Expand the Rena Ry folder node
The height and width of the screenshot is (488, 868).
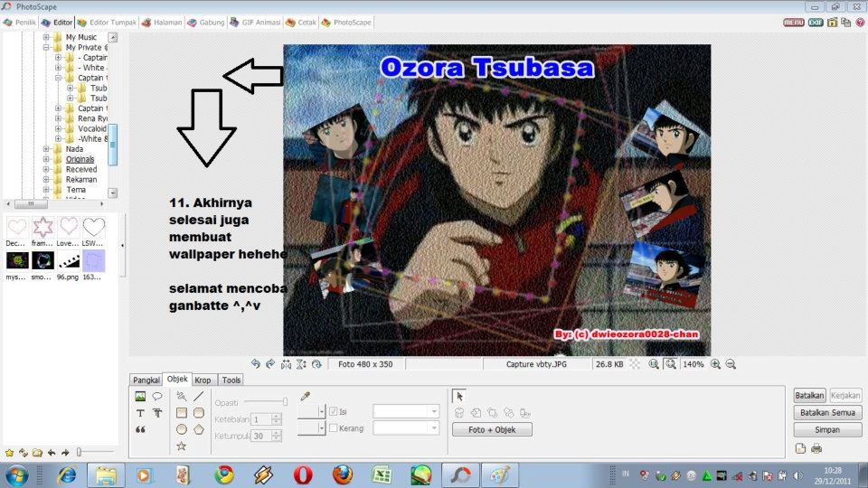click(x=58, y=118)
